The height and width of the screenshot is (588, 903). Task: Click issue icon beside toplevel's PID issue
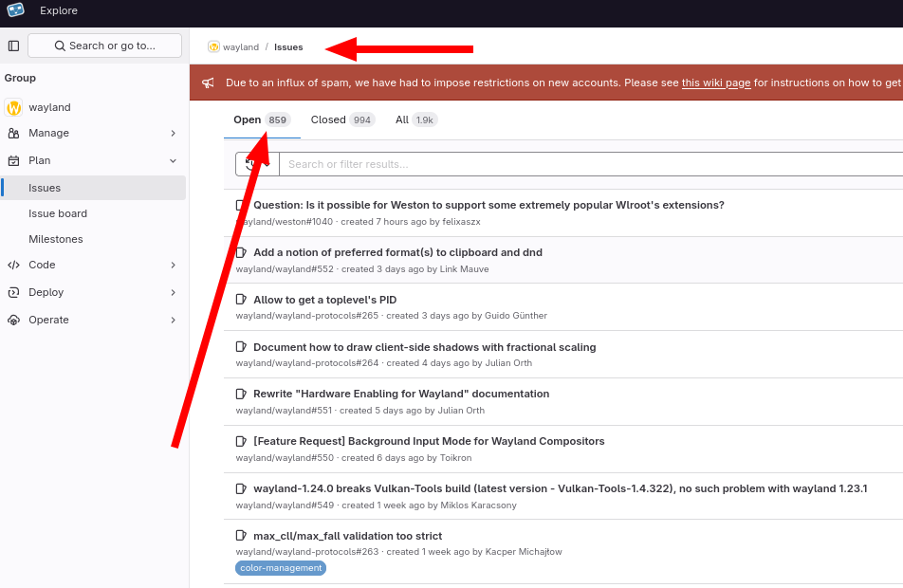point(241,300)
